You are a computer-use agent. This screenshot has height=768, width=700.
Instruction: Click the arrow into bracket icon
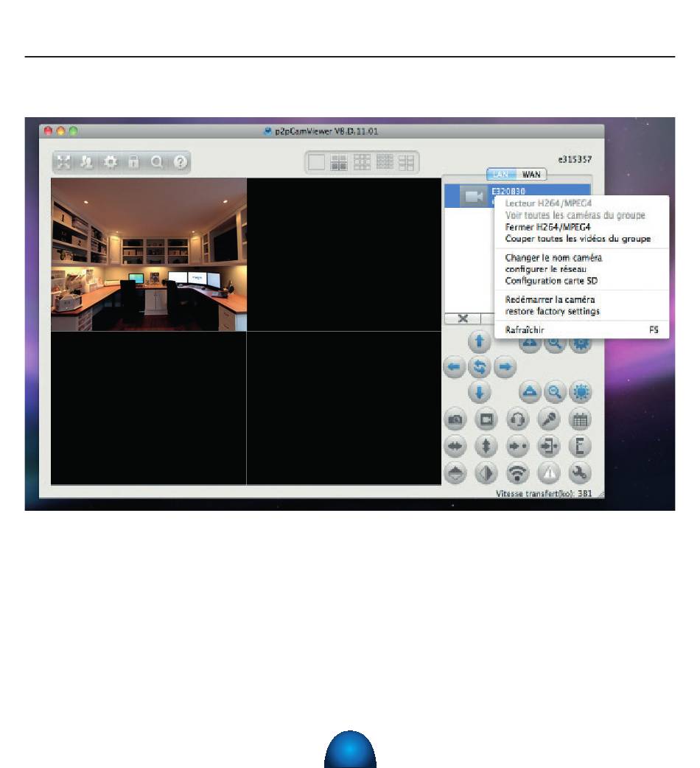click(549, 446)
